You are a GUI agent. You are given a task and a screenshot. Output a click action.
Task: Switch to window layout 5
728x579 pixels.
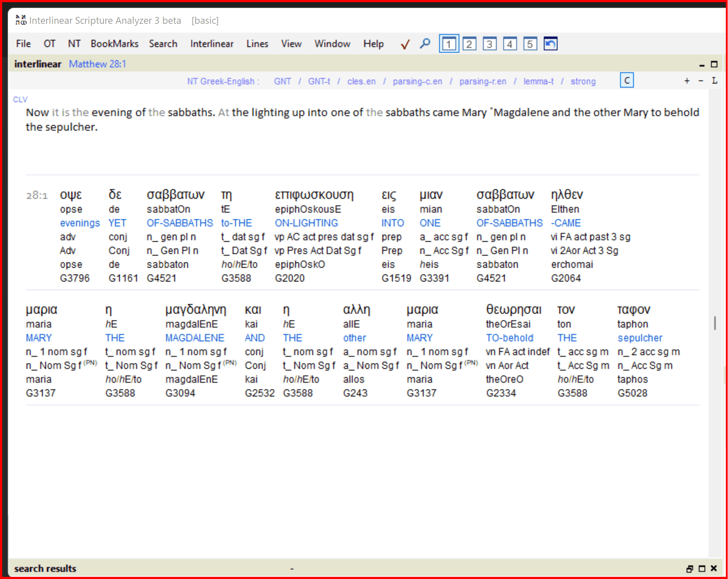pyautogui.click(x=530, y=44)
